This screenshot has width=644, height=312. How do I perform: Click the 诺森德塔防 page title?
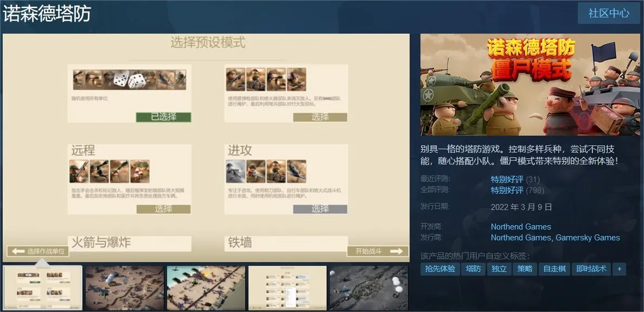pyautogui.click(x=47, y=14)
